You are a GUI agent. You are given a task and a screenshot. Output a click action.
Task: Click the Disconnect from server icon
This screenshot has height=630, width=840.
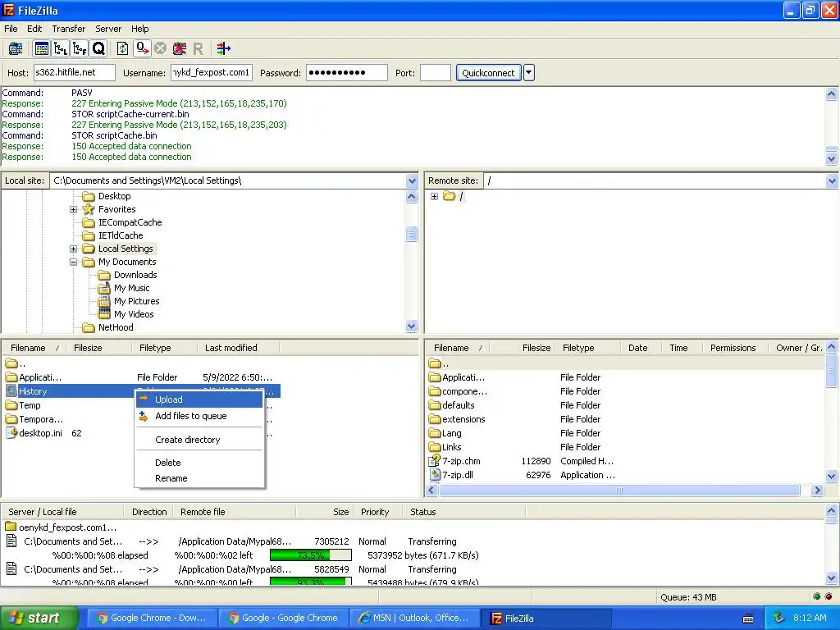[x=180, y=48]
